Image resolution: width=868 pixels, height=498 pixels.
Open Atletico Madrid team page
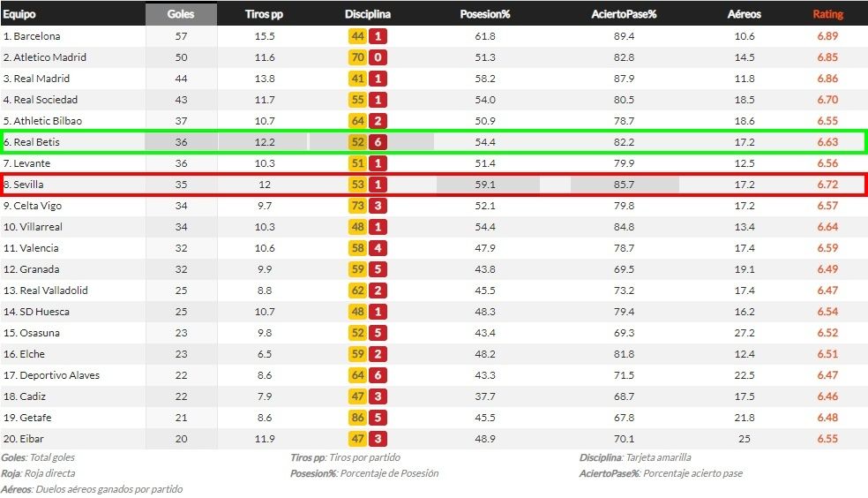coord(49,57)
